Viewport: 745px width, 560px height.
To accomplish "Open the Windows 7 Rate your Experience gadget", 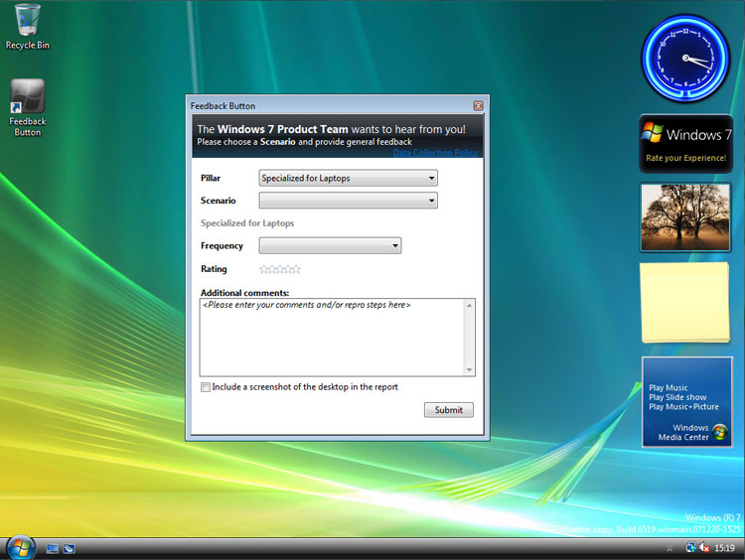I will (x=685, y=143).
